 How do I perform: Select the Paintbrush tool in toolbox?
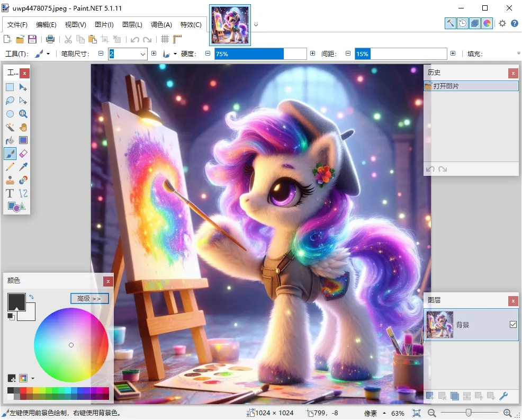point(10,154)
